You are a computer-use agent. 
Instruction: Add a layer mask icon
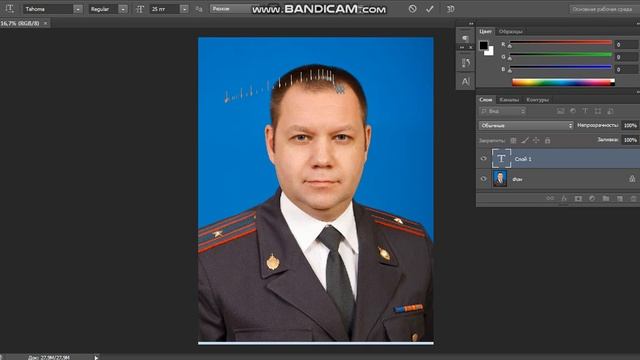pos(578,198)
